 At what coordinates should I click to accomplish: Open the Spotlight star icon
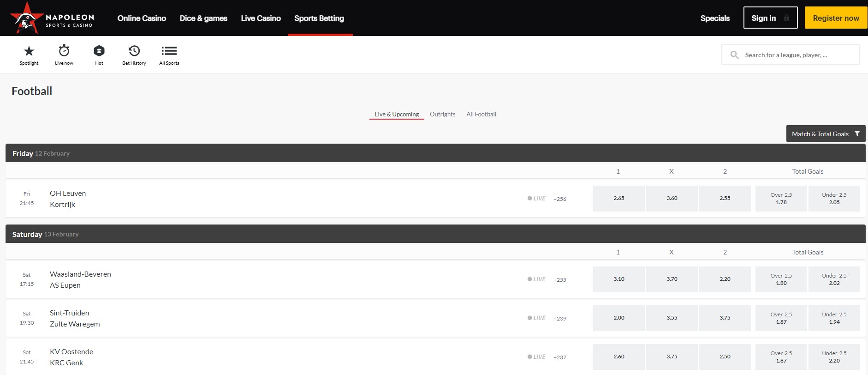(x=29, y=51)
